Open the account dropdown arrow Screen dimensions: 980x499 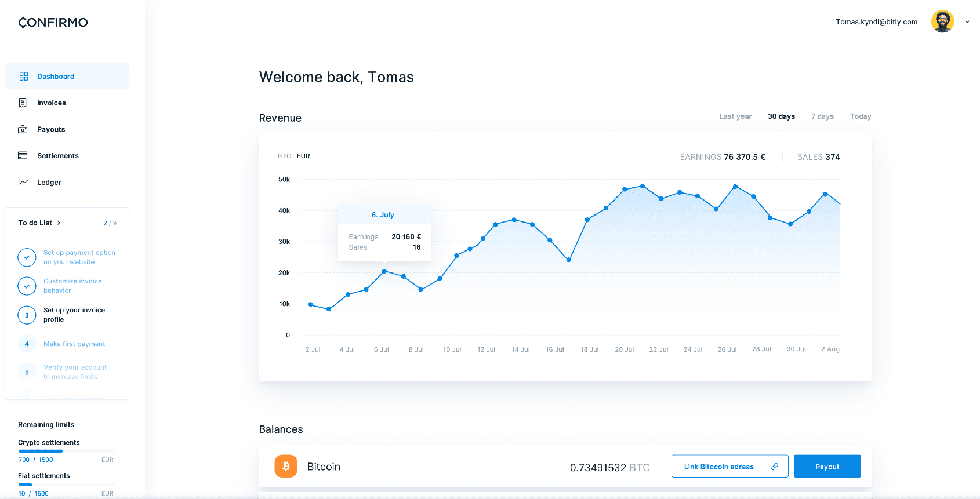coord(967,22)
